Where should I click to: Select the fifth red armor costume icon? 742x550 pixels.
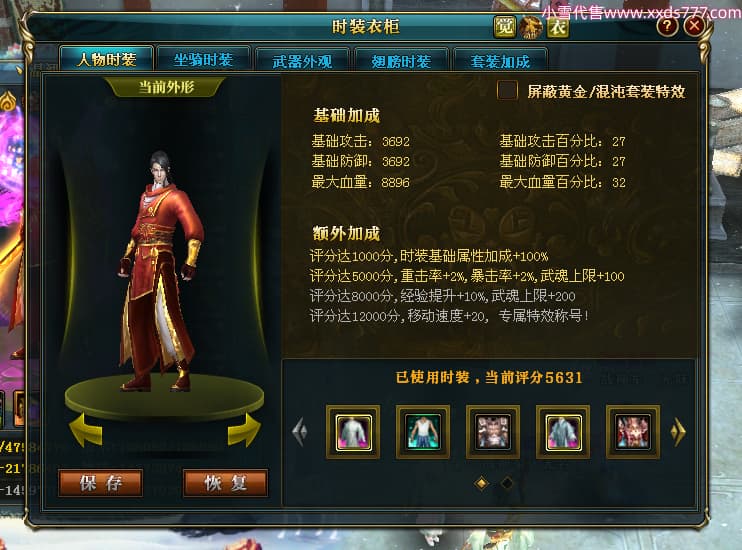(633, 432)
